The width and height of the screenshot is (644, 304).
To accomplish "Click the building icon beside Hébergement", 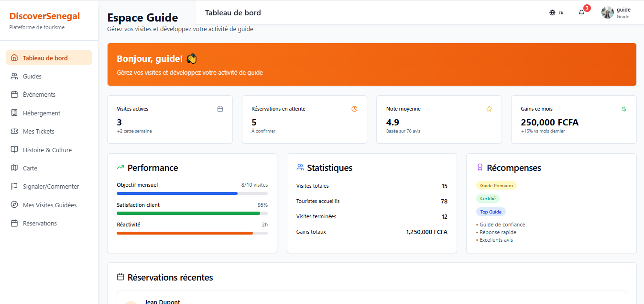I will tap(14, 113).
